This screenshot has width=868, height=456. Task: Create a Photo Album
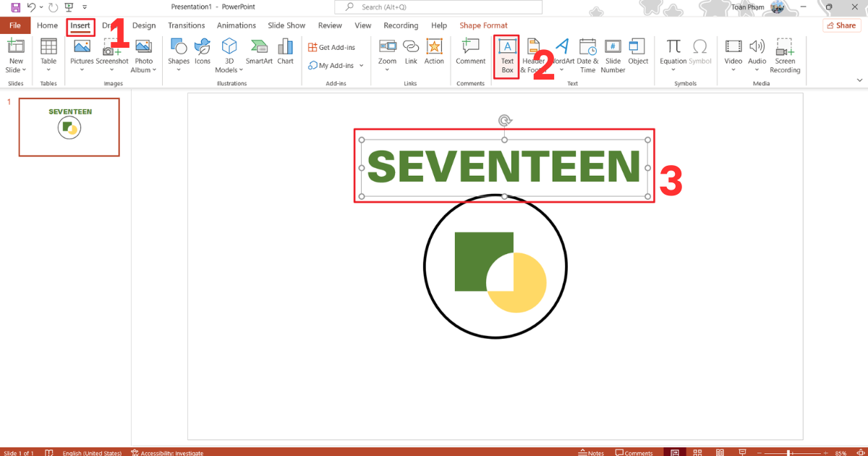tap(143, 55)
